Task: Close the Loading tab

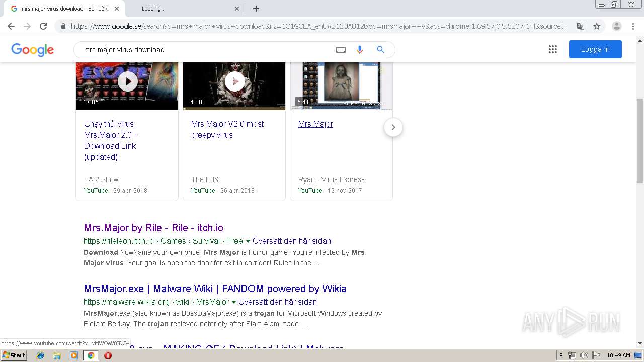Action: click(237, 9)
